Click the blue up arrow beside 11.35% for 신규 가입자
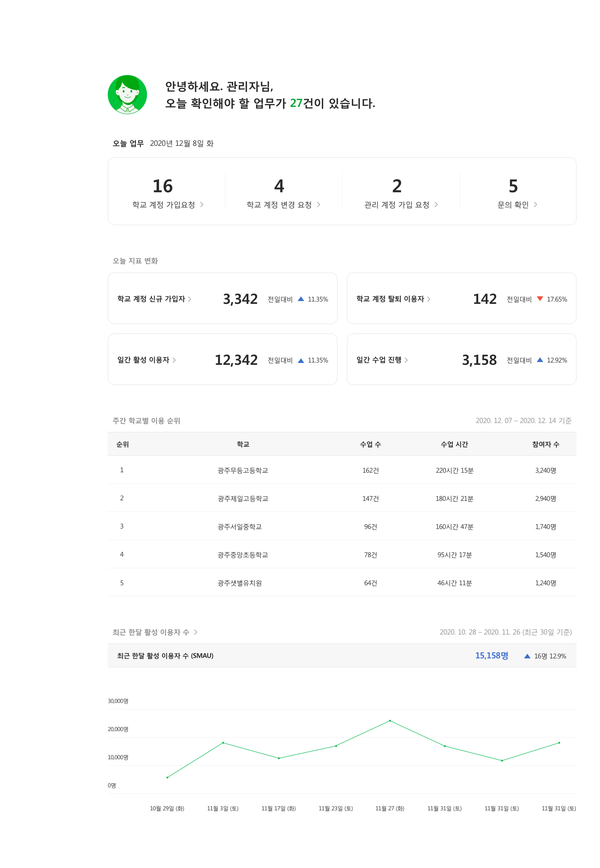This screenshot has height=868, width=600. click(x=301, y=299)
